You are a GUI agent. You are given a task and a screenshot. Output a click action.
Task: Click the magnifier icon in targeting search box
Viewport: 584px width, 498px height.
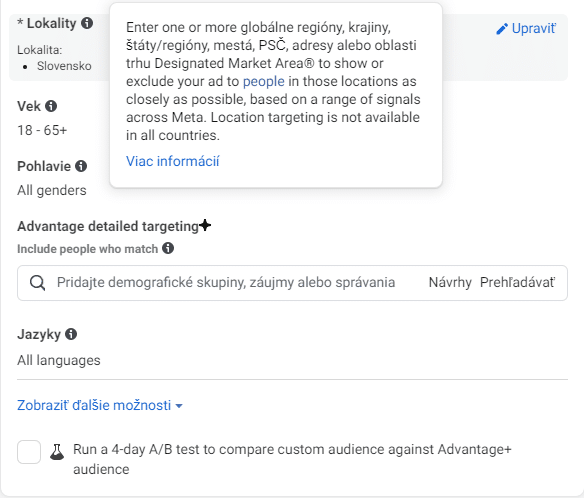[x=38, y=283]
